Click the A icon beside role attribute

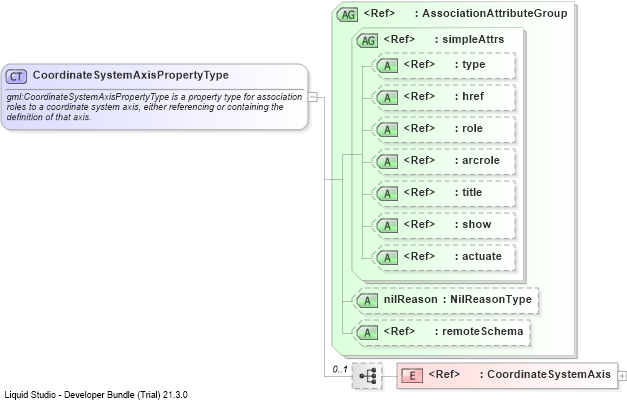click(387, 130)
